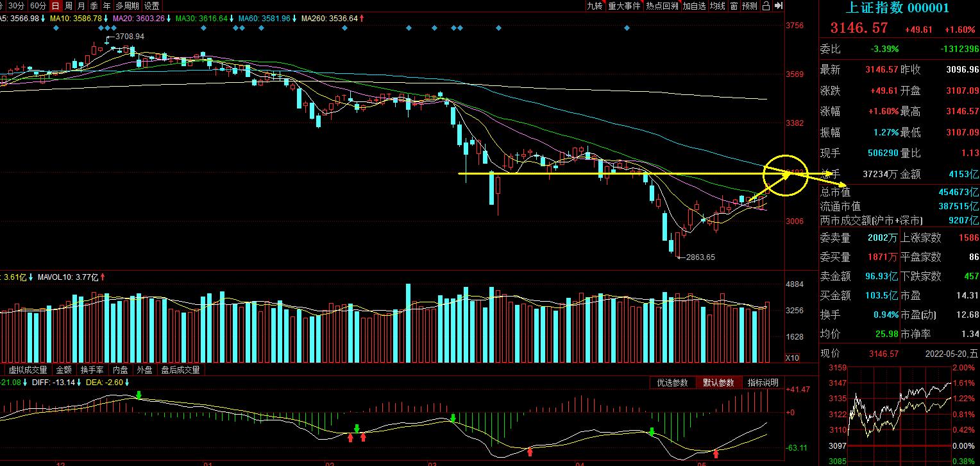The height and width of the screenshot is (466, 980).
Task: Click 加自选 to add to watchlist
Action: tap(695, 6)
